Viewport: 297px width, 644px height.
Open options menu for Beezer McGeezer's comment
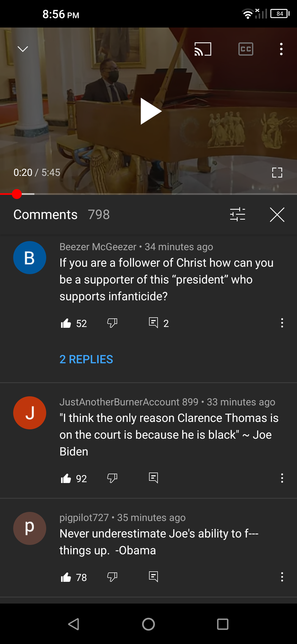tap(282, 323)
